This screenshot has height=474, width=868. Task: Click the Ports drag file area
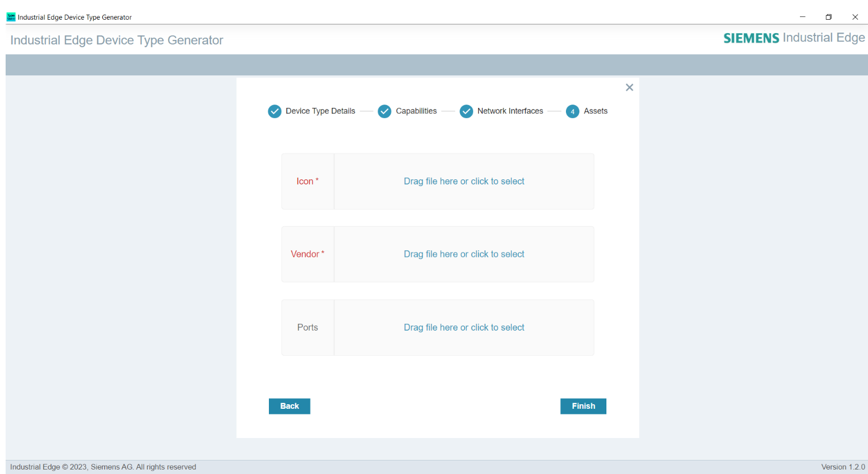tap(464, 327)
